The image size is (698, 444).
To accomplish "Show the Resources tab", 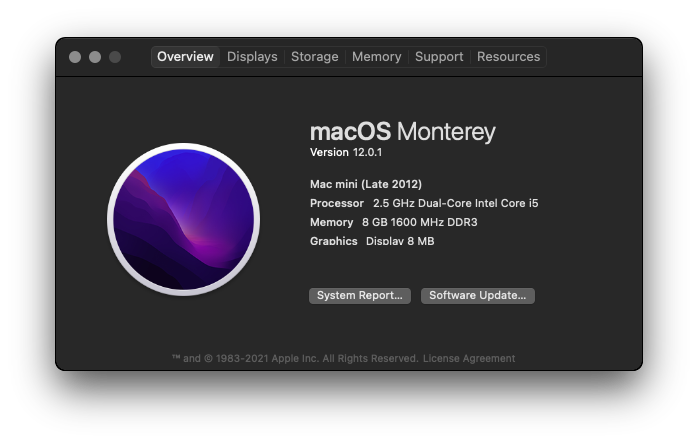I will [508, 57].
